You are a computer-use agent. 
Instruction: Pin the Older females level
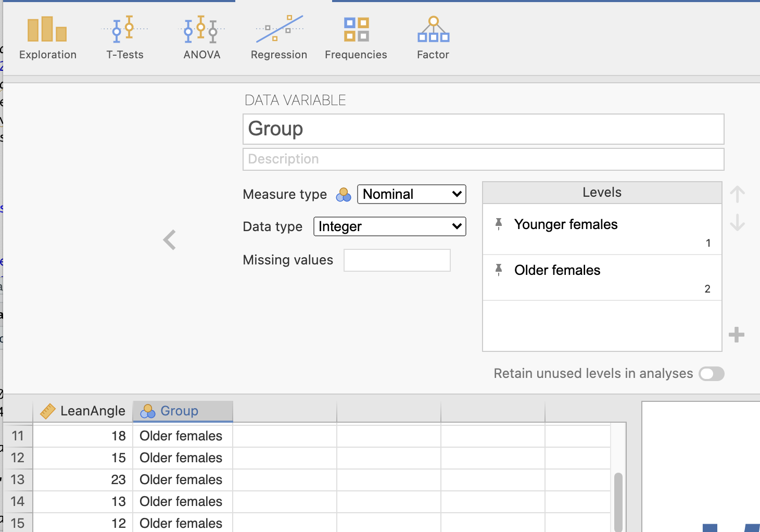(x=499, y=270)
